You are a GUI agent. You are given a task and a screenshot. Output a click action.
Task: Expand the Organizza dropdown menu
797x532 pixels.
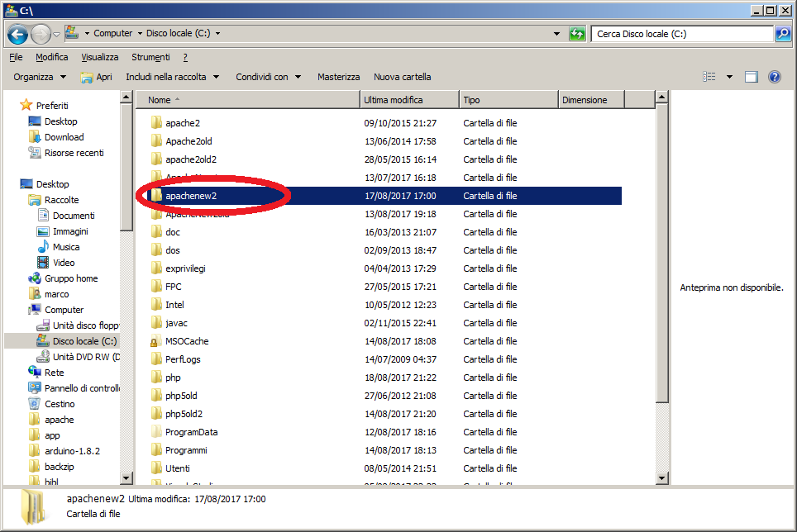[40, 77]
